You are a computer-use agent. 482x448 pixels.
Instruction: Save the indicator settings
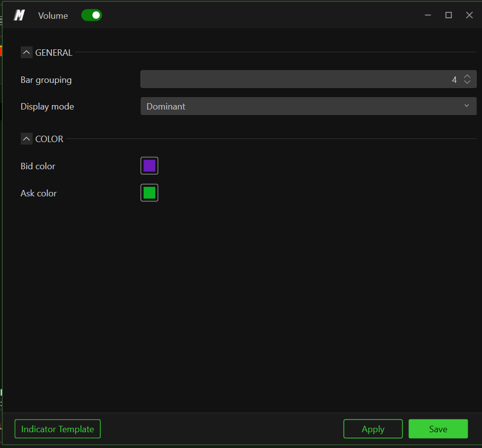tap(438, 429)
